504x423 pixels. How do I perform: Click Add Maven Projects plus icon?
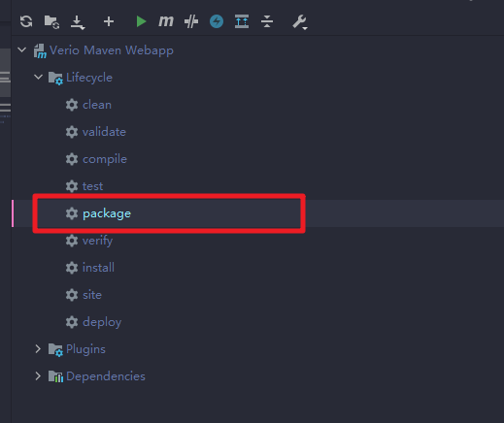coord(109,21)
